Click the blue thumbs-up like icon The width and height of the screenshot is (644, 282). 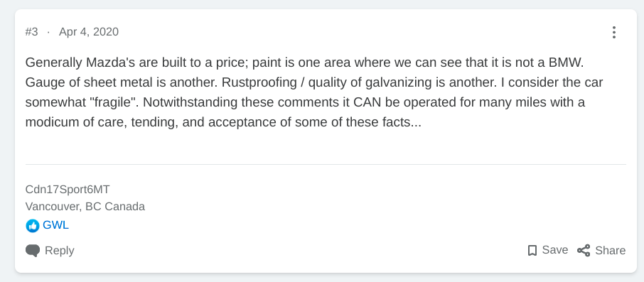coord(33,226)
